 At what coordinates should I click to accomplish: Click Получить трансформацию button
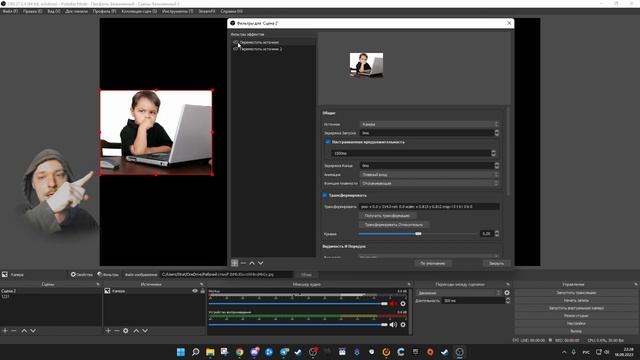tap(387, 216)
